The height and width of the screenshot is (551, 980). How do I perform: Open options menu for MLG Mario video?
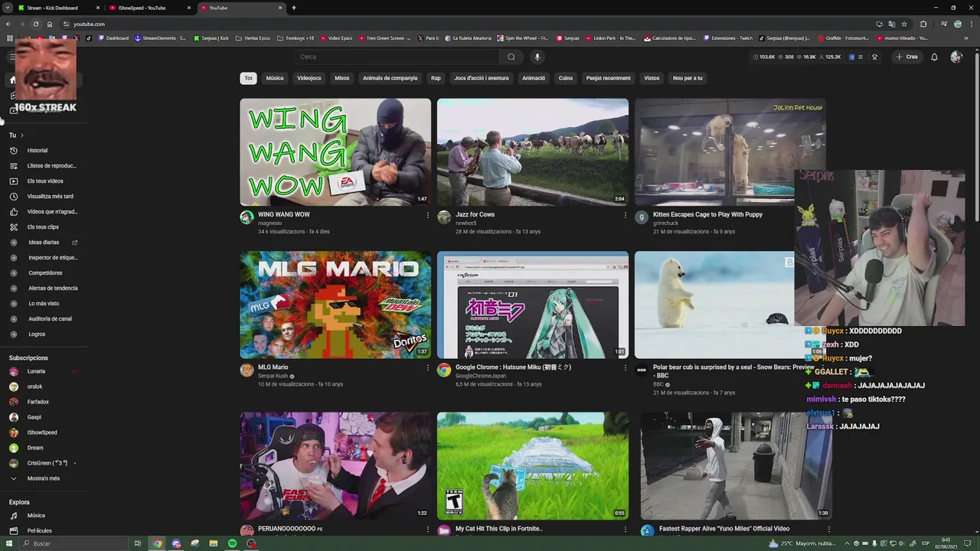click(x=427, y=368)
